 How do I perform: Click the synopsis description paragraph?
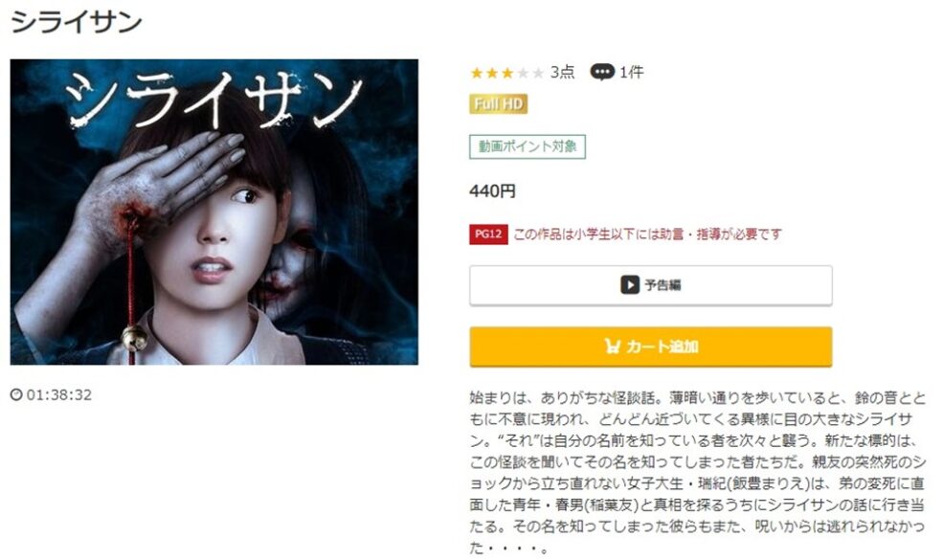(x=698, y=473)
